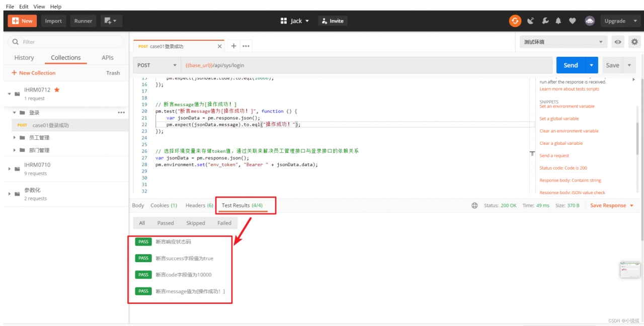
Task: Switch to response Body tab
Action: [x=138, y=205]
